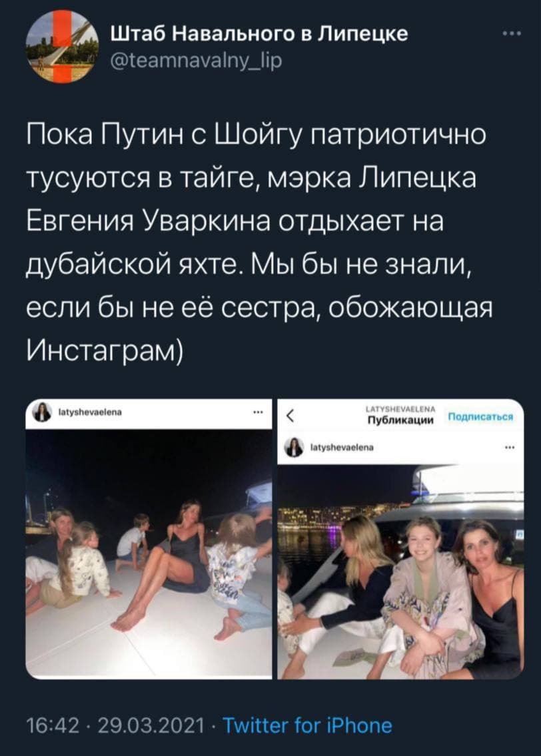Click latyshevaelena avatar in the right post
The width and height of the screenshot is (541, 756).
294,447
